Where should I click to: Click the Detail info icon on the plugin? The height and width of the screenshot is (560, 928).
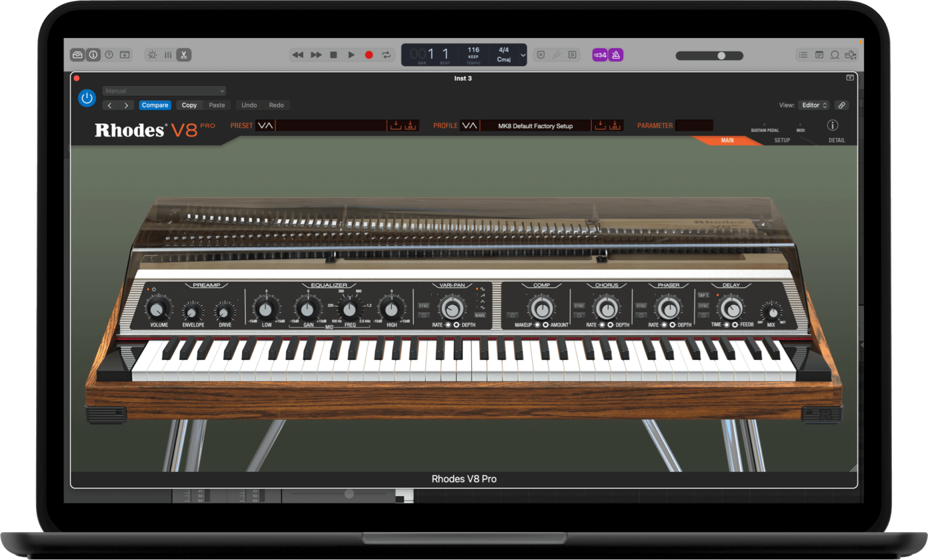tap(833, 125)
